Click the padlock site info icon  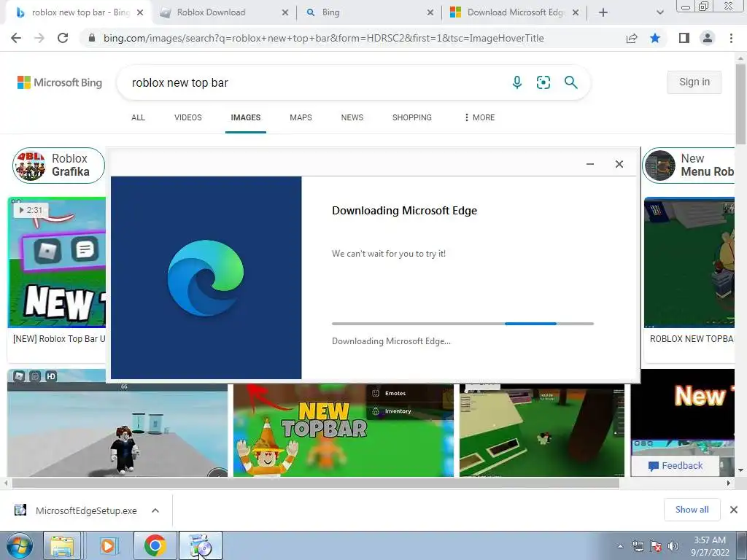92,38
